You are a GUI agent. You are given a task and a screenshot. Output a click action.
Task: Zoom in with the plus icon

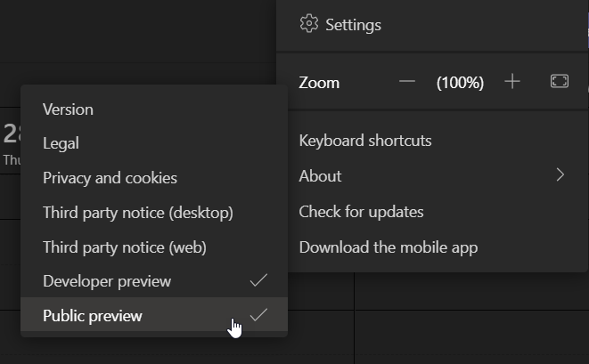(x=512, y=82)
